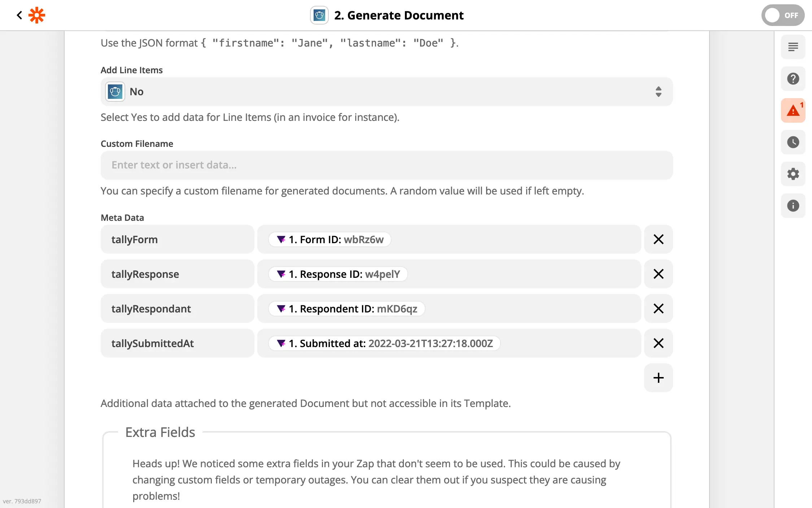
Task: Click the Custom Filename input field
Action: [x=386, y=165]
